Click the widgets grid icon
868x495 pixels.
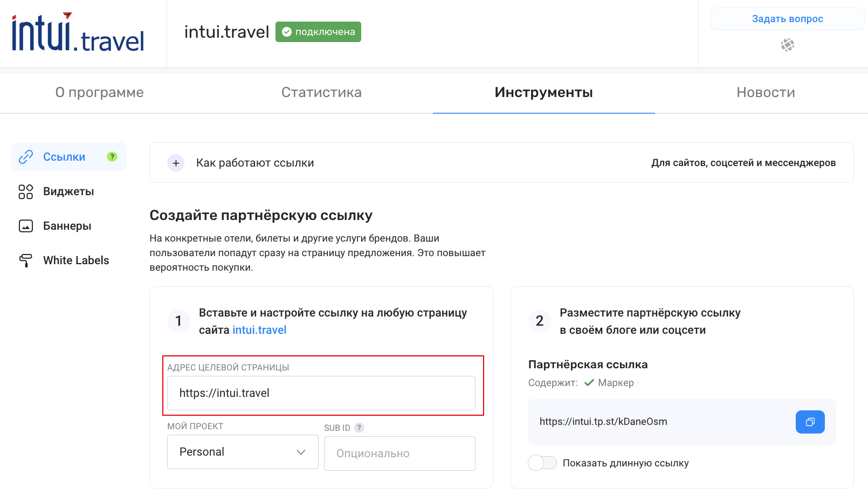(26, 191)
